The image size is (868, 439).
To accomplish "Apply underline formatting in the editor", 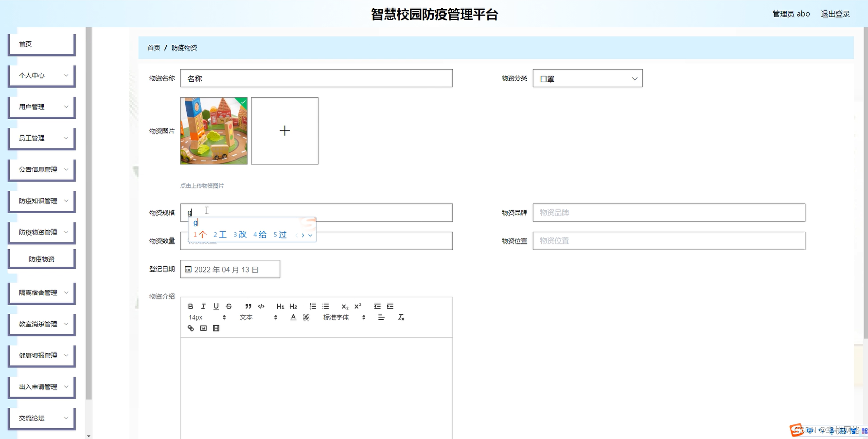I will 215,306.
